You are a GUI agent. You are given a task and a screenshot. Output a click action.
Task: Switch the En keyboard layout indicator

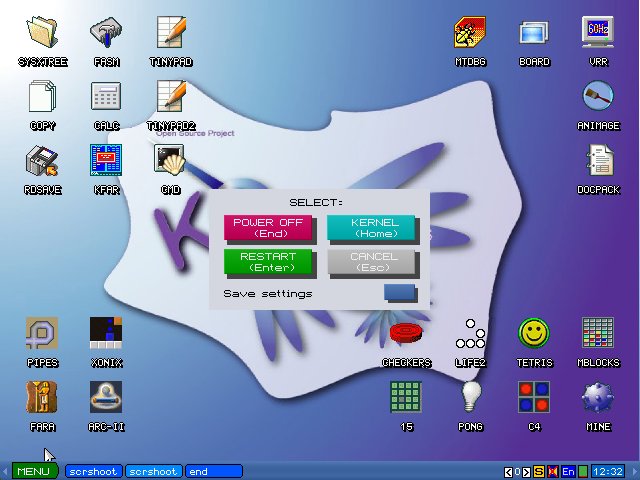[x=568, y=471]
